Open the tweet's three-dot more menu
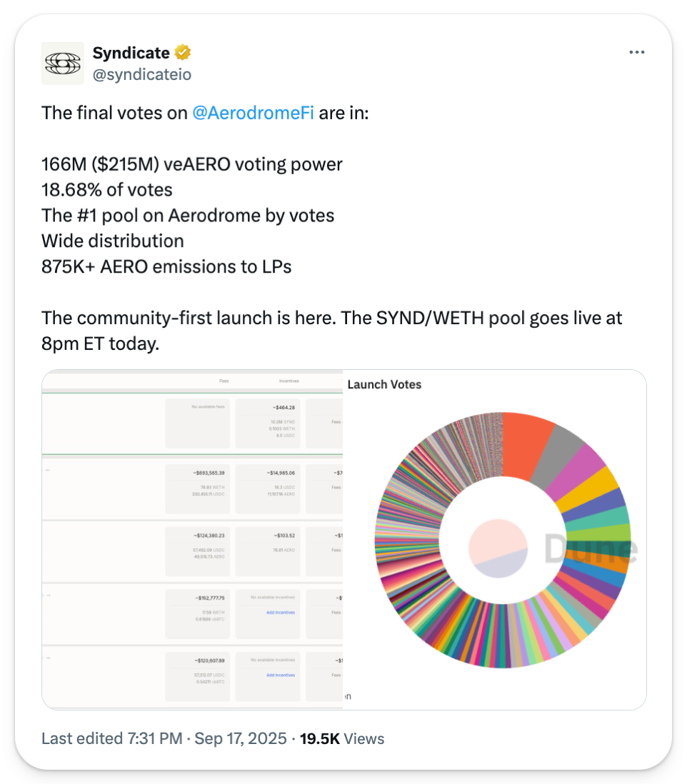This screenshot has width=687, height=784. click(637, 53)
